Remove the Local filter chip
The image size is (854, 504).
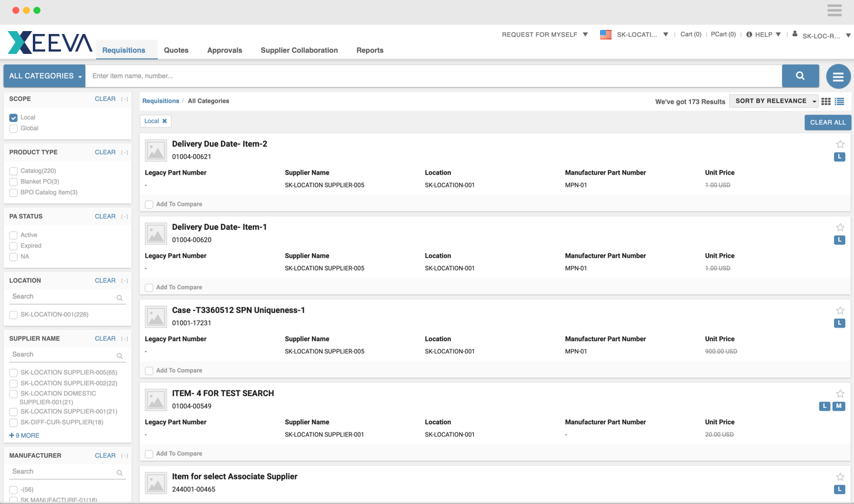tap(165, 121)
